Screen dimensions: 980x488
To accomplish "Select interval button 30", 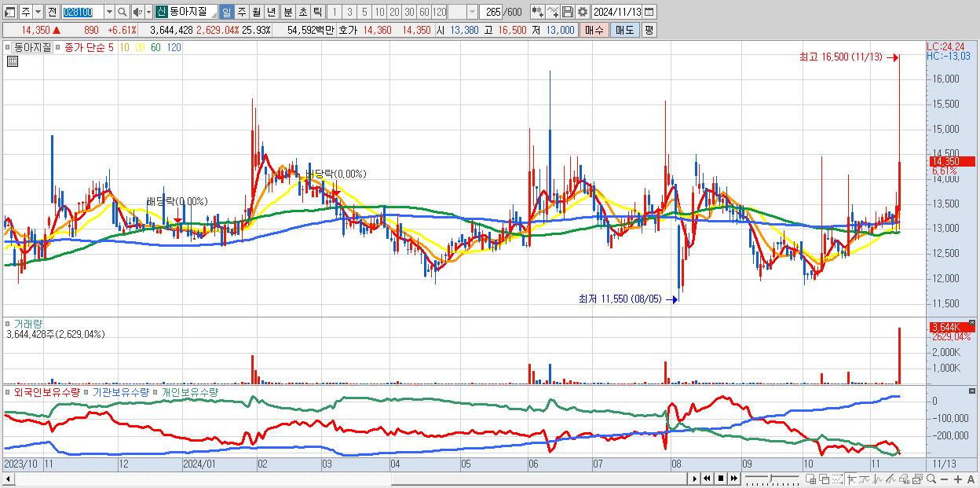I will pos(409,12).
